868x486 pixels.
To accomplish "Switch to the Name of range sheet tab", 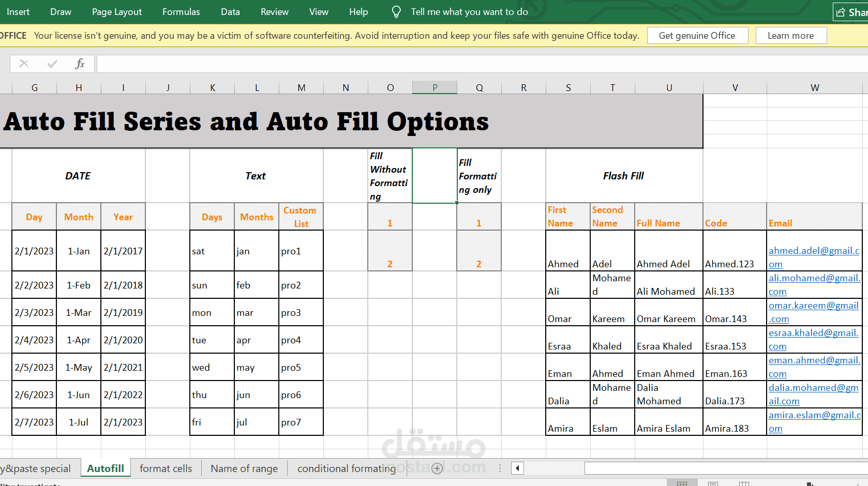I will pos(244,468).
